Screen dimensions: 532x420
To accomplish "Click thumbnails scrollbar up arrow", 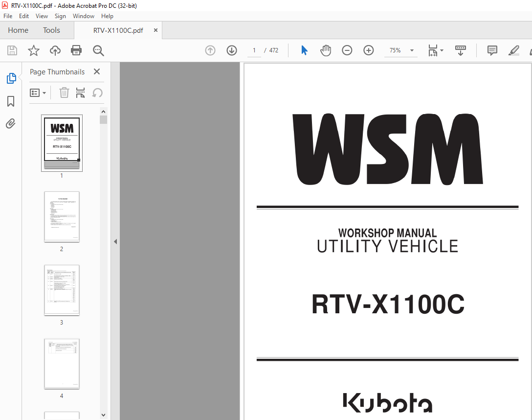I will (104, 112).
